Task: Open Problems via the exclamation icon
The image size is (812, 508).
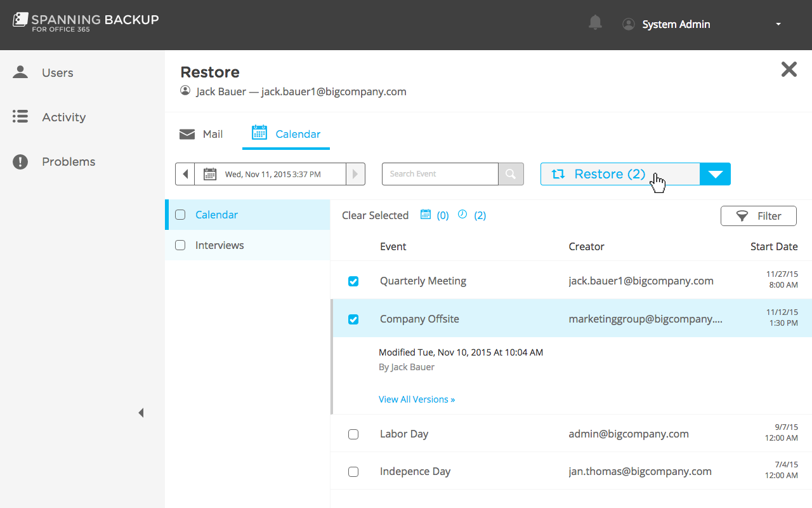Action: [x=20, y=162]
